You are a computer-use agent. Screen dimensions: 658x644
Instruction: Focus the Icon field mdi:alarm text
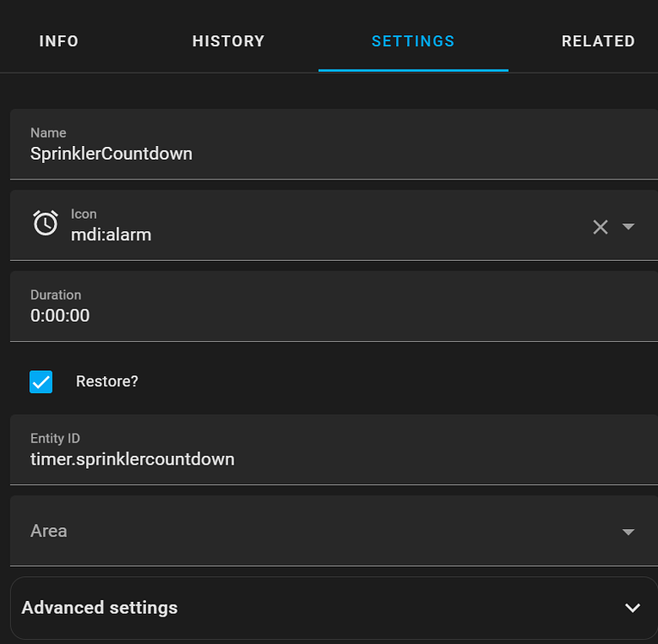pyautogui.click(x=111, y=235)
